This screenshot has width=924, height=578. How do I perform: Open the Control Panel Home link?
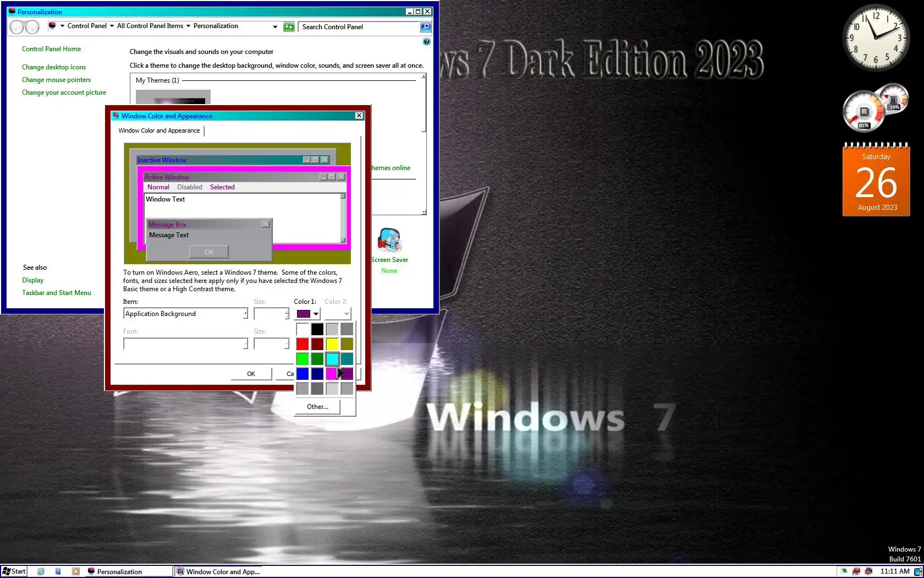pyautogui.click(x=51, y=49)
